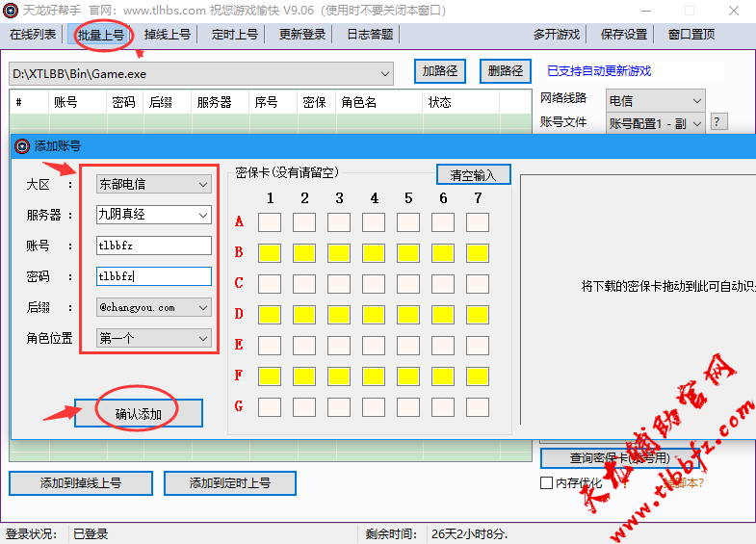The width and height of the screenshot is (756, 544).
Task: Click yellow security card cell B3
Action: tap(339, 253)
